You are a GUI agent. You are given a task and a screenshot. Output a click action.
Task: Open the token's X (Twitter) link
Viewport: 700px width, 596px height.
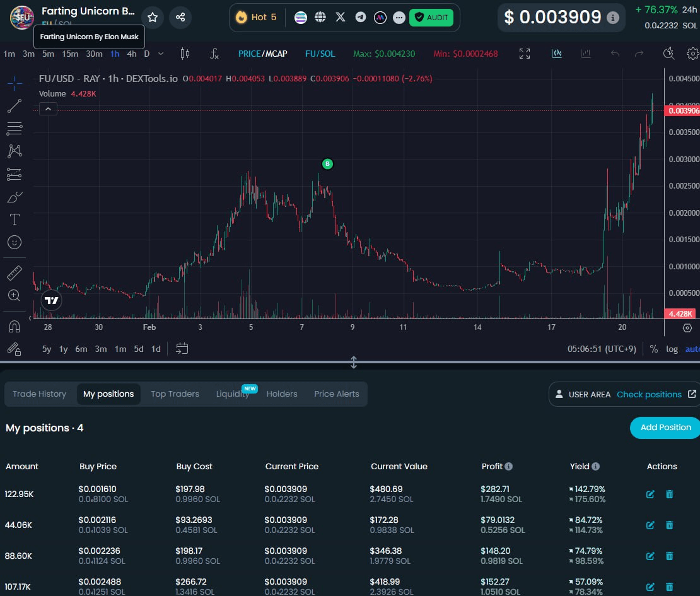tap(340, 18)
